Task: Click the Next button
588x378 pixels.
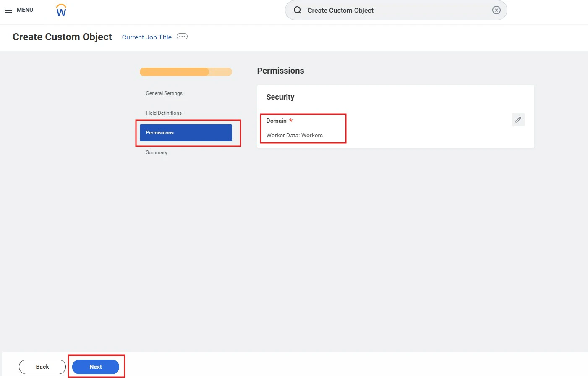Action: click(96, 367)
